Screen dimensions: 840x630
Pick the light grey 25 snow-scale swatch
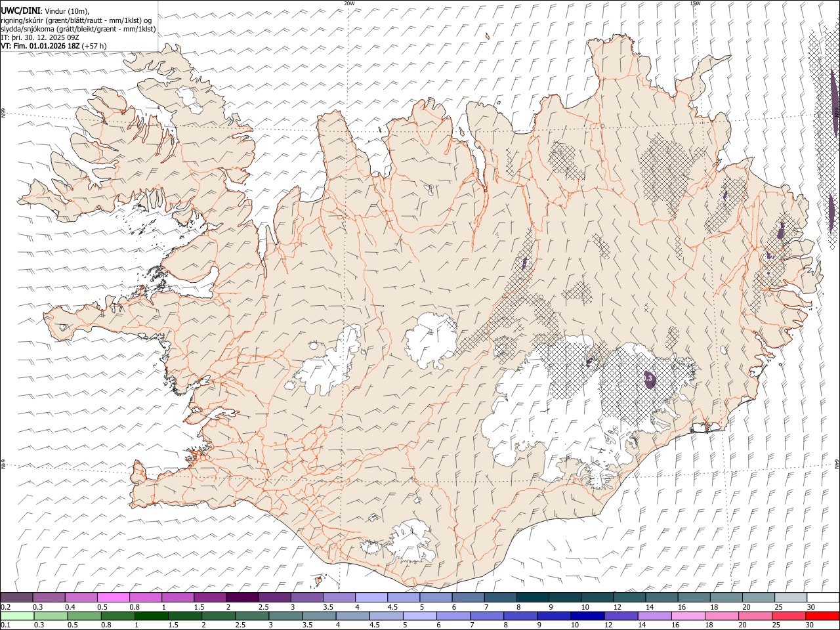click(x=791, y=597)
